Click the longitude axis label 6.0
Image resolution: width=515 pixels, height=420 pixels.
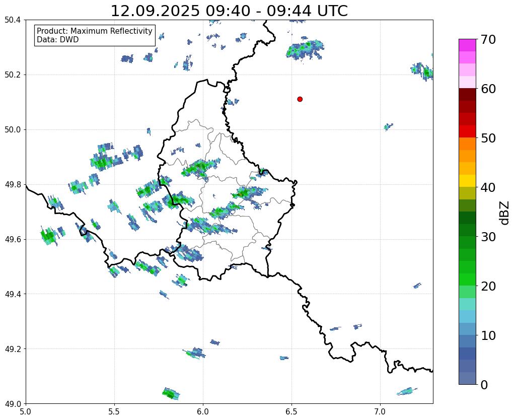tap(203, 411)
